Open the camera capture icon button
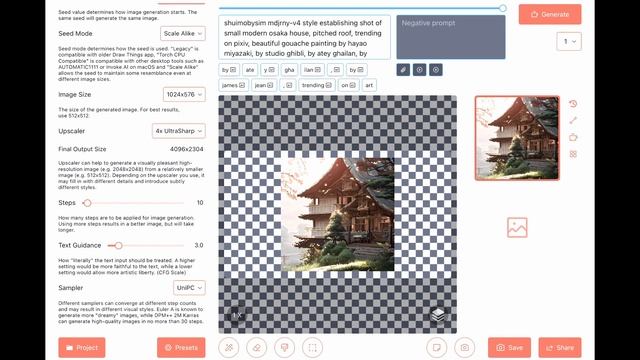The width and height of the screenshot is (640, 360). pos(465,348)
